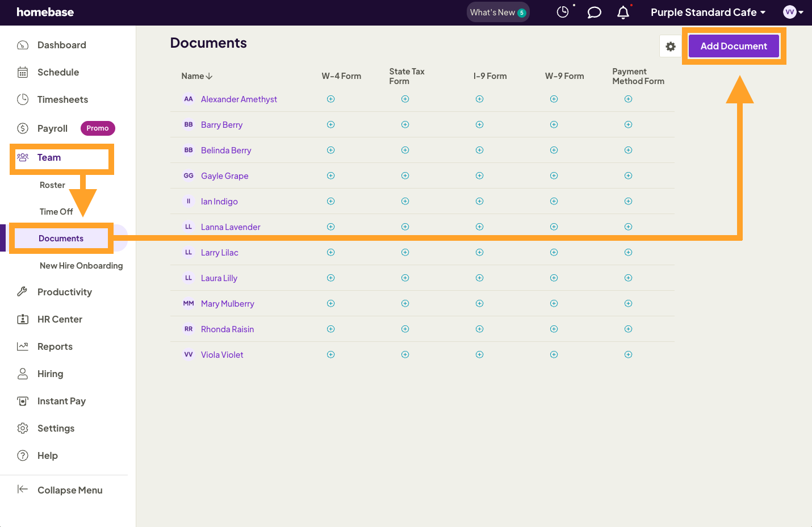The height and width of the screenshot is (527, 812).
Task: Click the time clock icon in top bar
Action: click(x=563, y=11)
